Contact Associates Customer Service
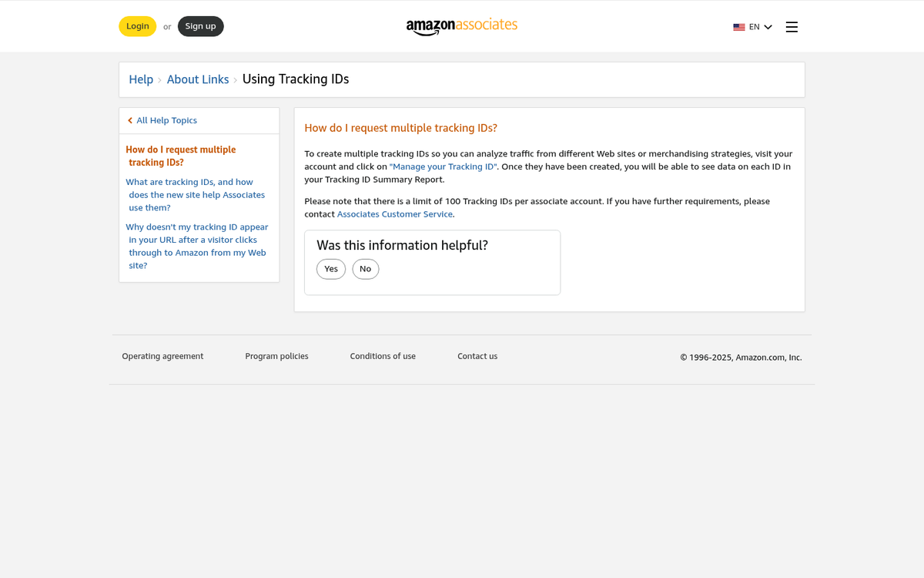The width and height of the screenshot is (924, 578). (x=394, y=213)
